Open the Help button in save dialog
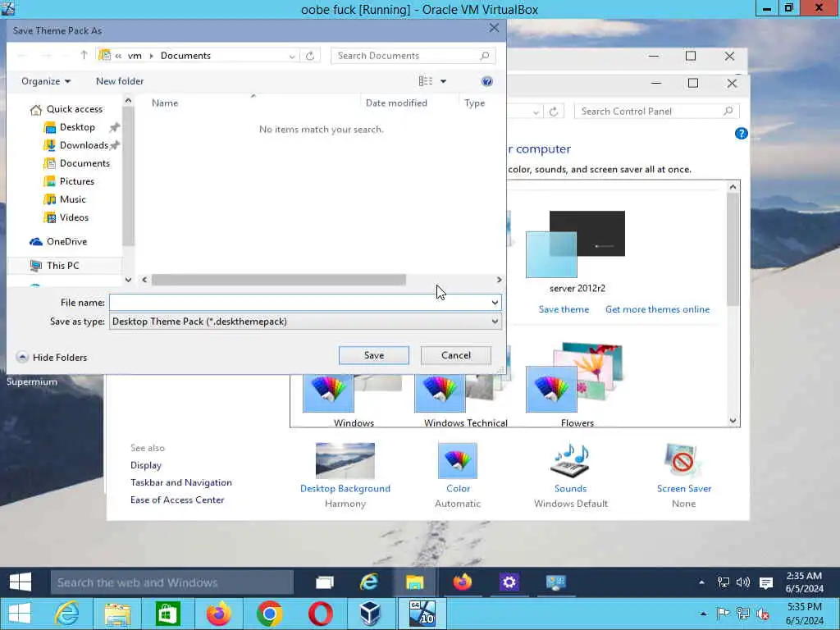The image size is (840, 630). (487, 81)
